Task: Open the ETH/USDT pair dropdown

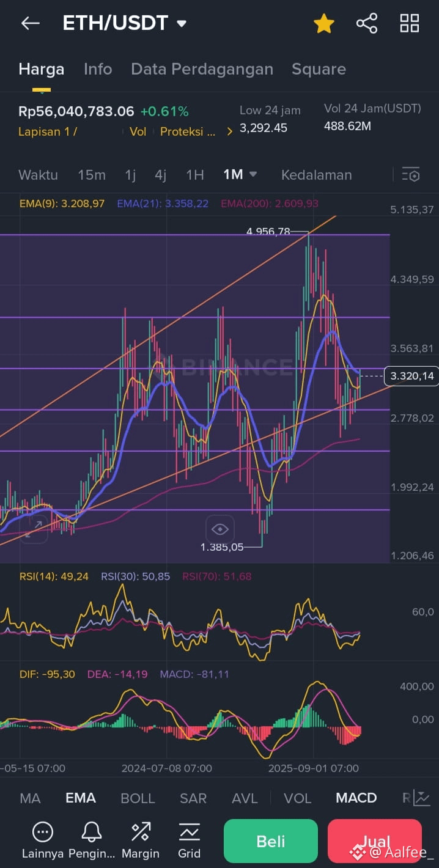Action: tap(125, 23)
